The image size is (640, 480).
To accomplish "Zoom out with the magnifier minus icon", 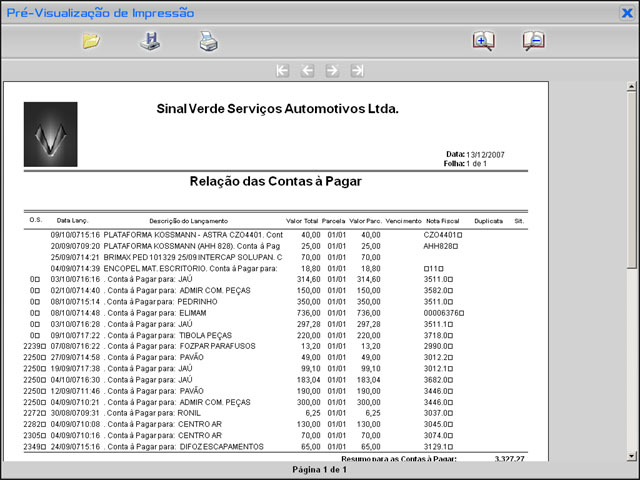I will point(534,41).
